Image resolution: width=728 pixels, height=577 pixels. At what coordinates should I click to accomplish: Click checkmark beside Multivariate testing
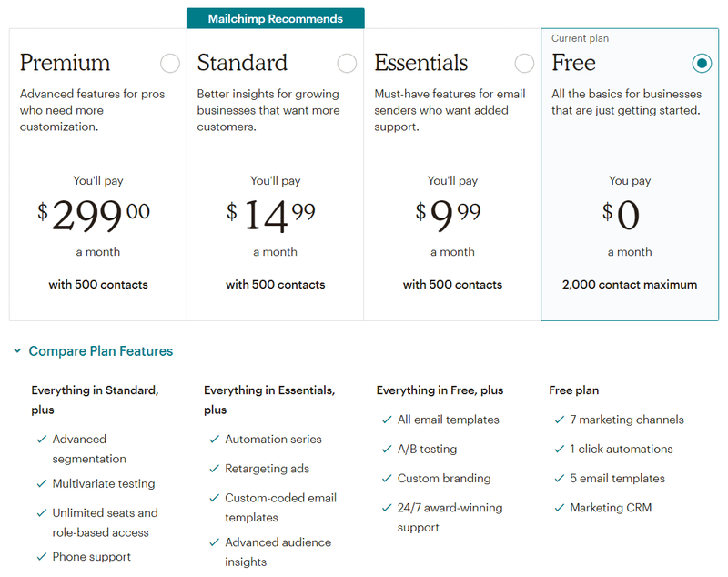[42, 484]
